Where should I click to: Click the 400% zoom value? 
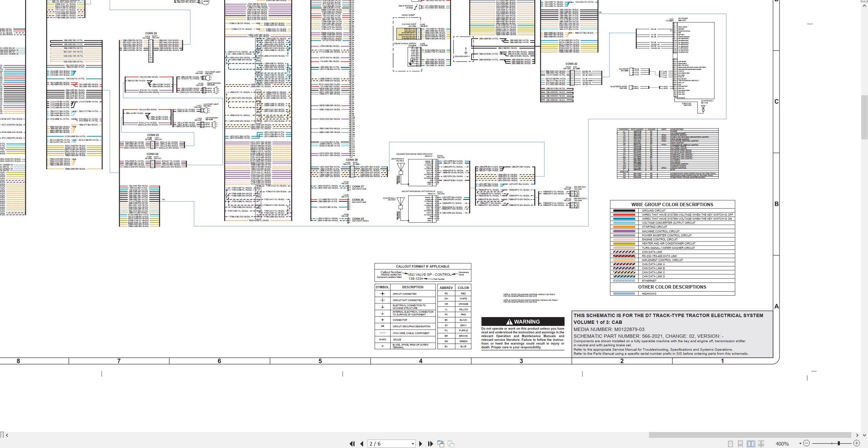tap(782, 444)
